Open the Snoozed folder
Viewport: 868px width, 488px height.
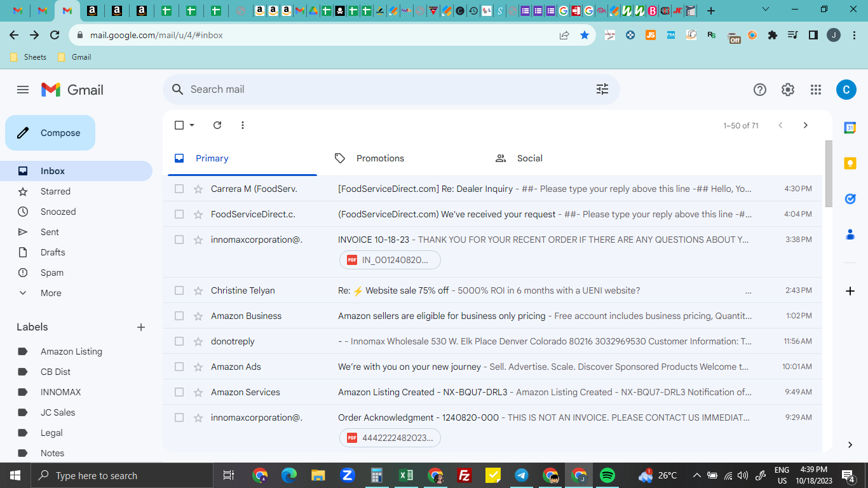[76, 212]
